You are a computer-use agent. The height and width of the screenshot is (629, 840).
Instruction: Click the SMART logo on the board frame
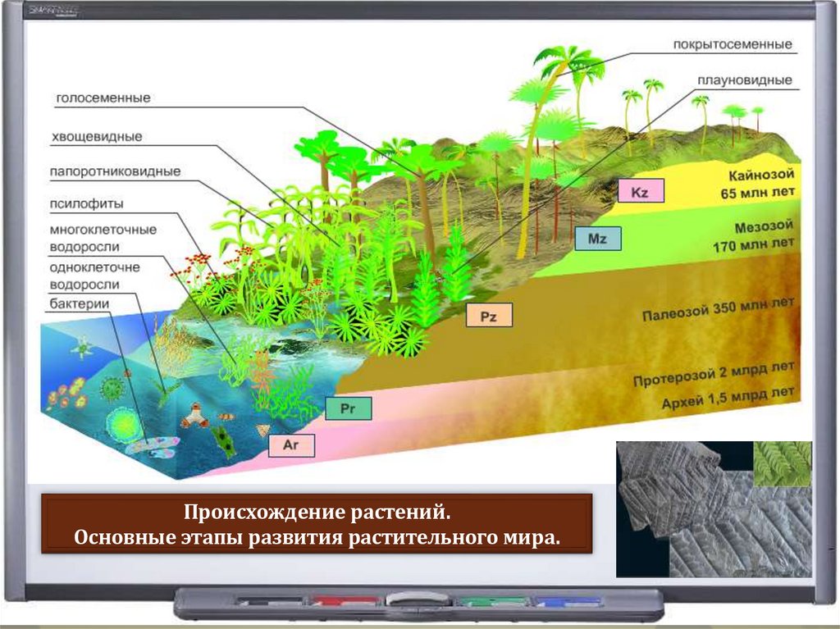pyautogui.click(x=53, y=10)
